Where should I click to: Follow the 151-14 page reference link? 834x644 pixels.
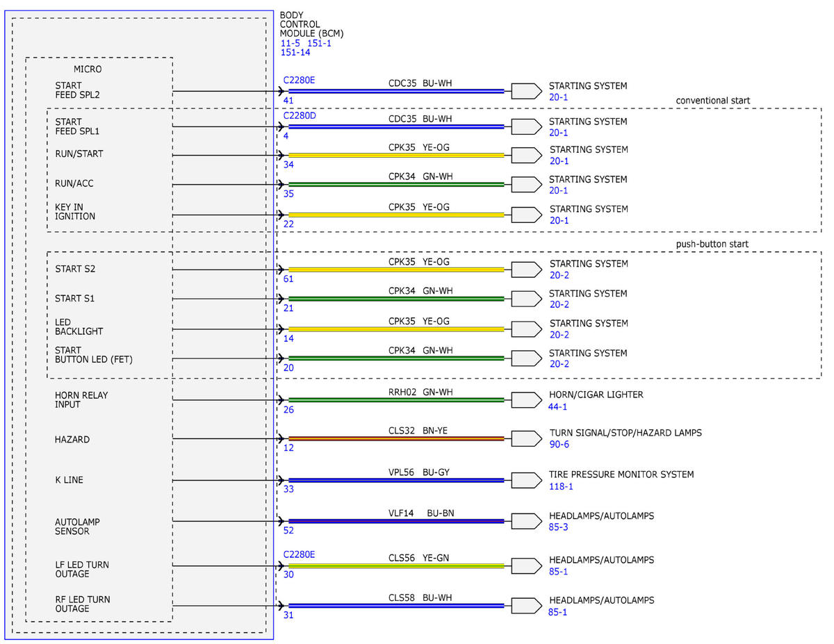(x=295, y=52)
